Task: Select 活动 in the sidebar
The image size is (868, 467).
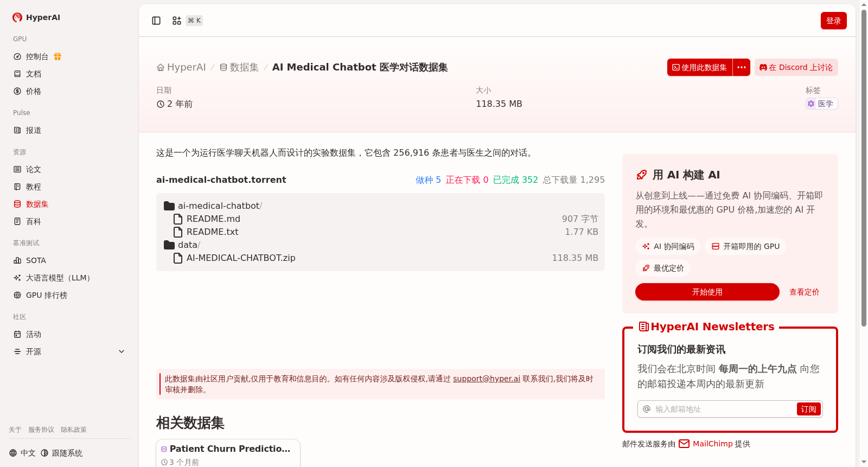Action: pos(69,334)
